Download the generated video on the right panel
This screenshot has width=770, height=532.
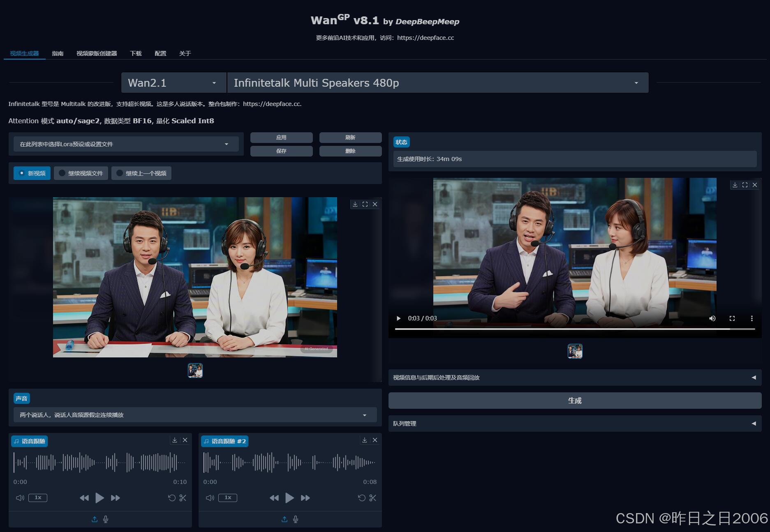tap(735, 185)
